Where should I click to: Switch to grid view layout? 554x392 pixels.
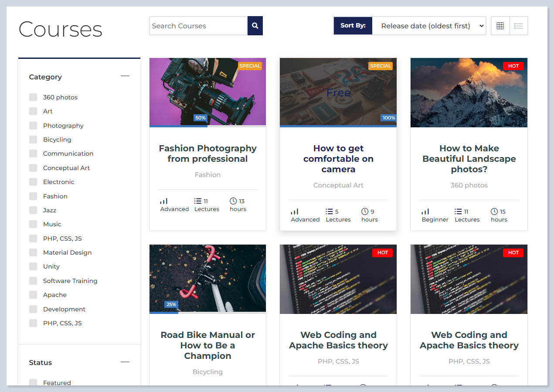pos(500,26)
